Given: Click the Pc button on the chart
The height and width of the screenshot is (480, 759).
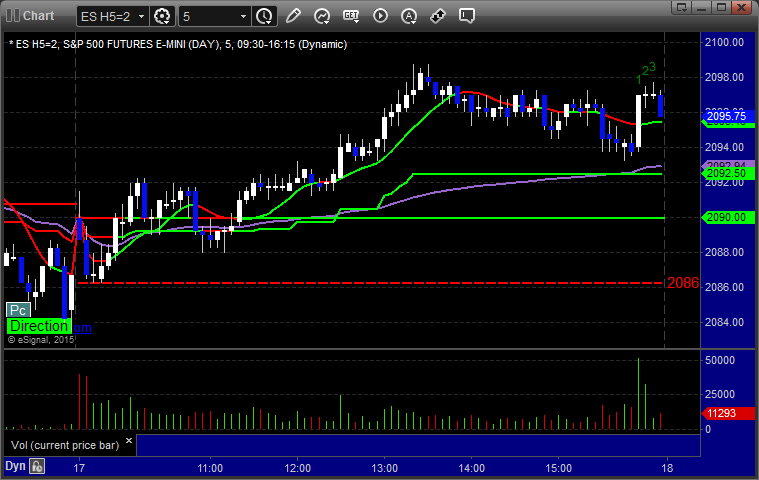Looking at the screenshot, I should pos(18,310).
